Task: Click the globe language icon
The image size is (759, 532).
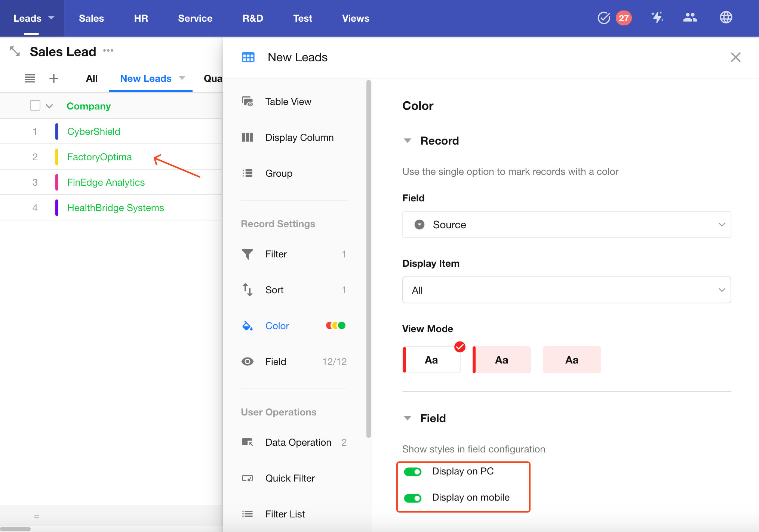Action: 726,18
